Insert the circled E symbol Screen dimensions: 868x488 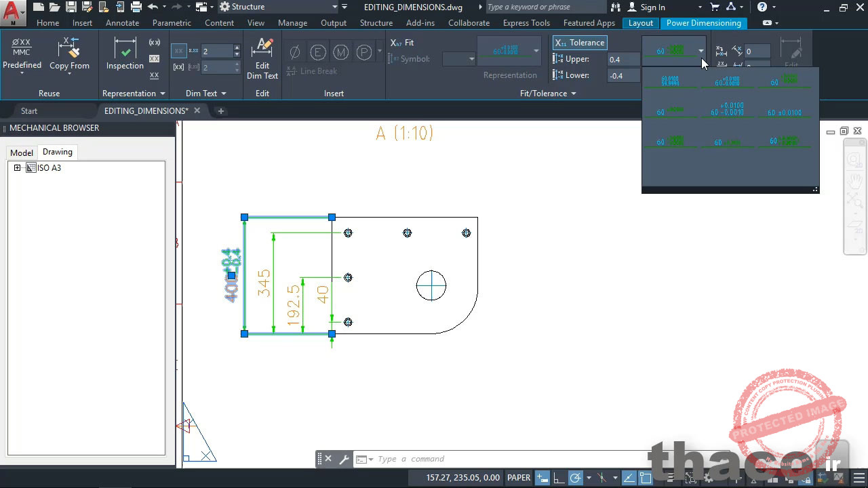[318, 52]
